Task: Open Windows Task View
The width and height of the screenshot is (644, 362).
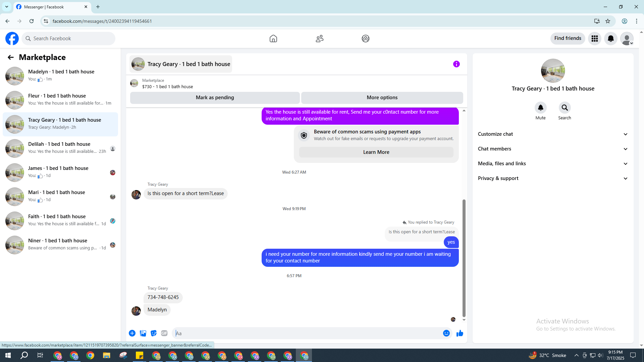Action: coord(40,355)
